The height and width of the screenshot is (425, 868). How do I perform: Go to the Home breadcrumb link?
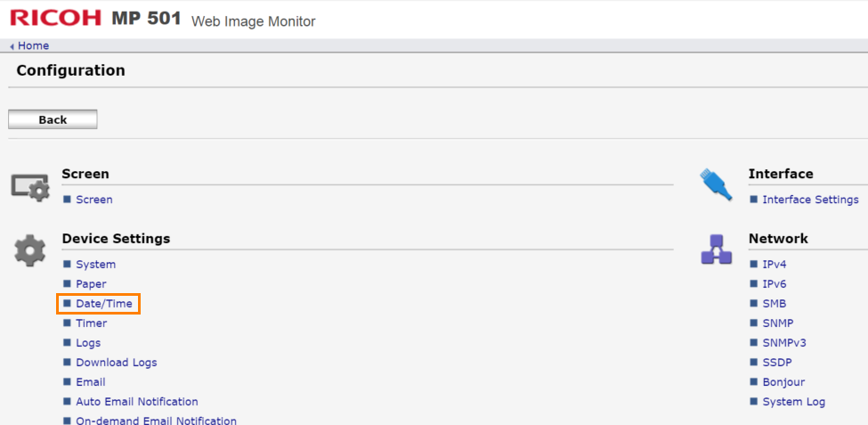pos(33,45)
